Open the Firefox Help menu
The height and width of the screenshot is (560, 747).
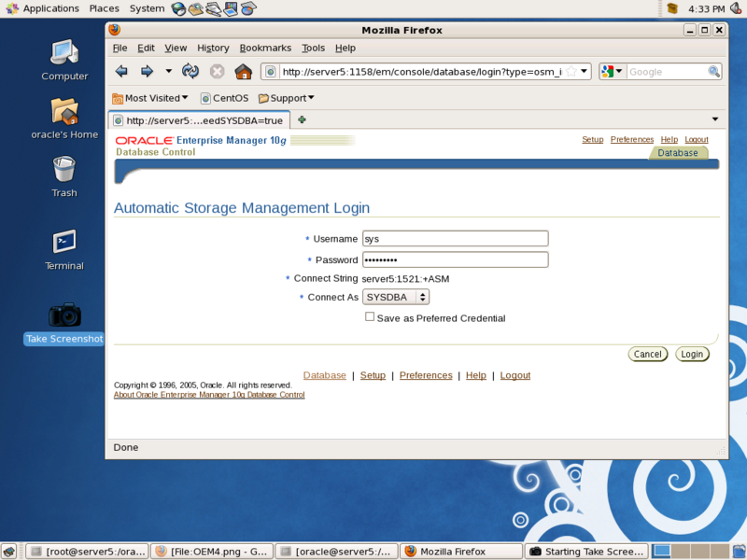(x=345, y=49)
